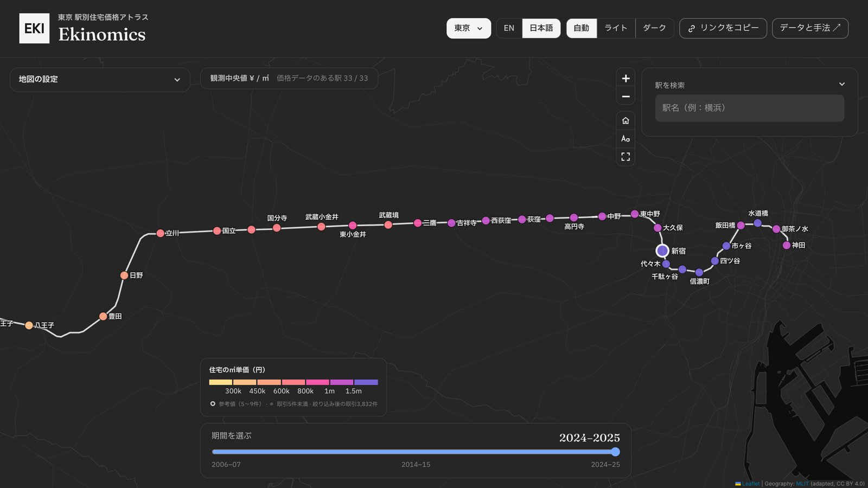
Task: Open the 東京 city dropdown
Action: pos(469,28)
